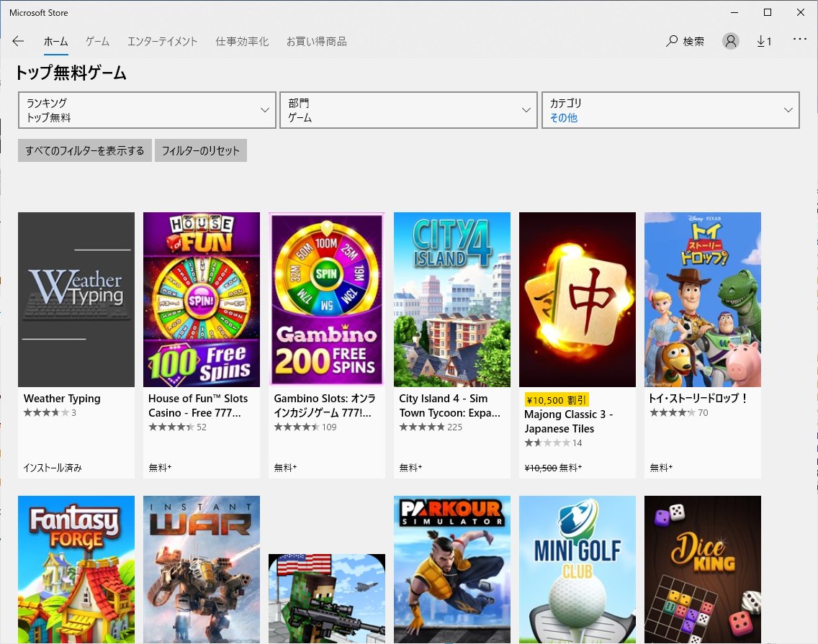Image resolution: width=818 pixels, height=644 pixels.
Task: Click the Gambino Slots title text
Action: point(325,406)
